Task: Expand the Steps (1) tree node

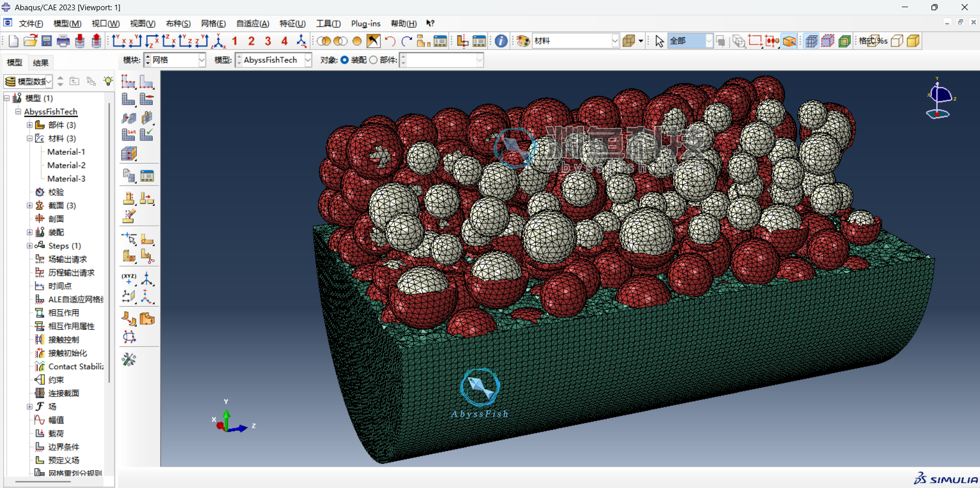Action: coord(30,246)
